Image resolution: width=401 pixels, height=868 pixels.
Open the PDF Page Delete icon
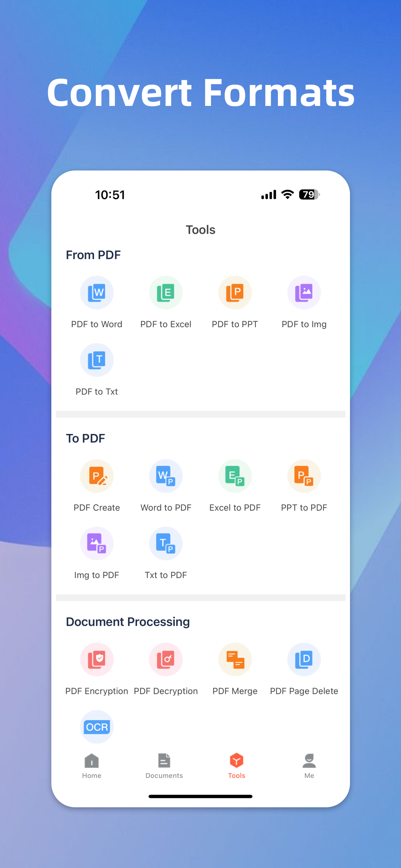(x=304, y=659)
